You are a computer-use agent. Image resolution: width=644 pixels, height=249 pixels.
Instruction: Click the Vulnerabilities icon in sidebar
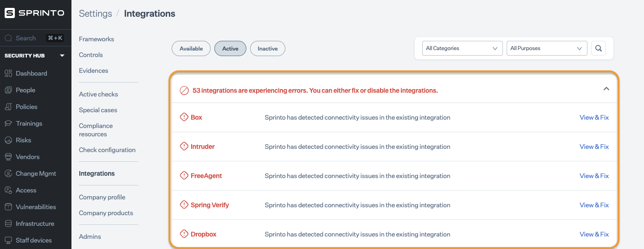tap(8, 207)
